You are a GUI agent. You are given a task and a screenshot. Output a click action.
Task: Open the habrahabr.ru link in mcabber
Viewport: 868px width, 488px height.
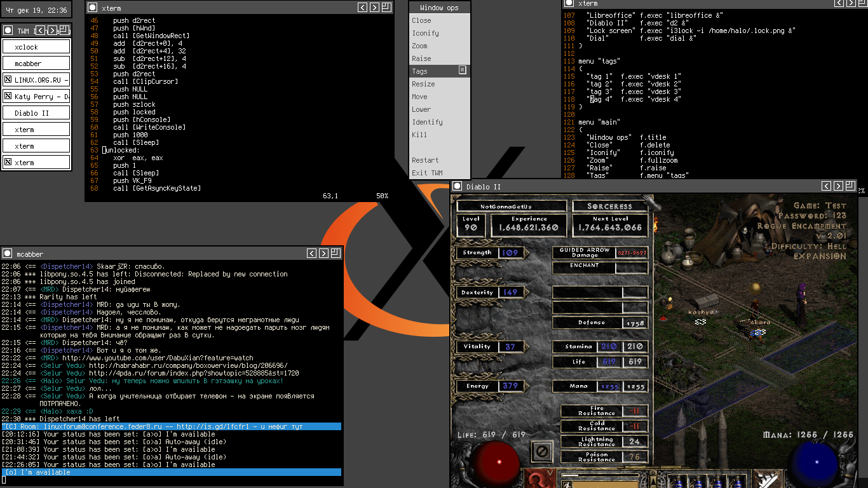click(x=188, y=365)
